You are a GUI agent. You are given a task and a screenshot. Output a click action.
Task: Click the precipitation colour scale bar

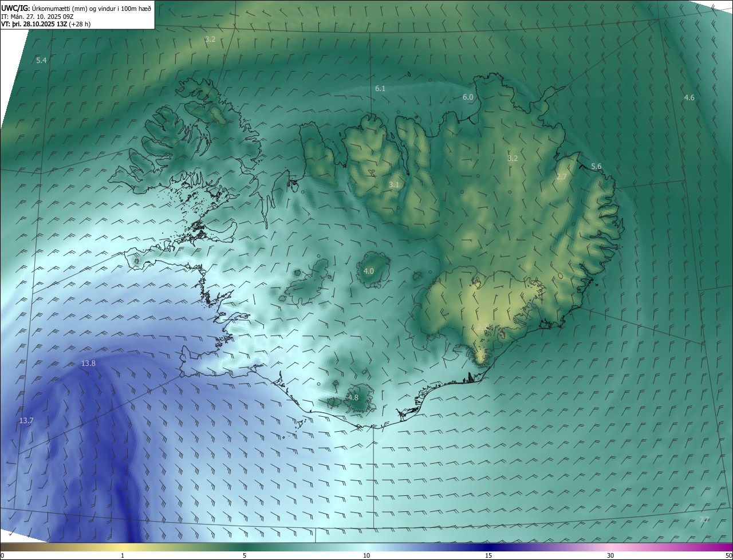click(366, 547)
